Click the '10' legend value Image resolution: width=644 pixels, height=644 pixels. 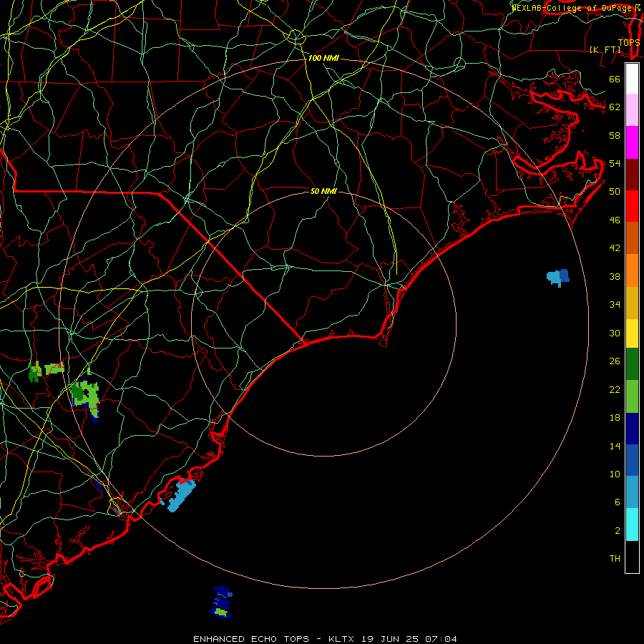[x=615, y=474]
